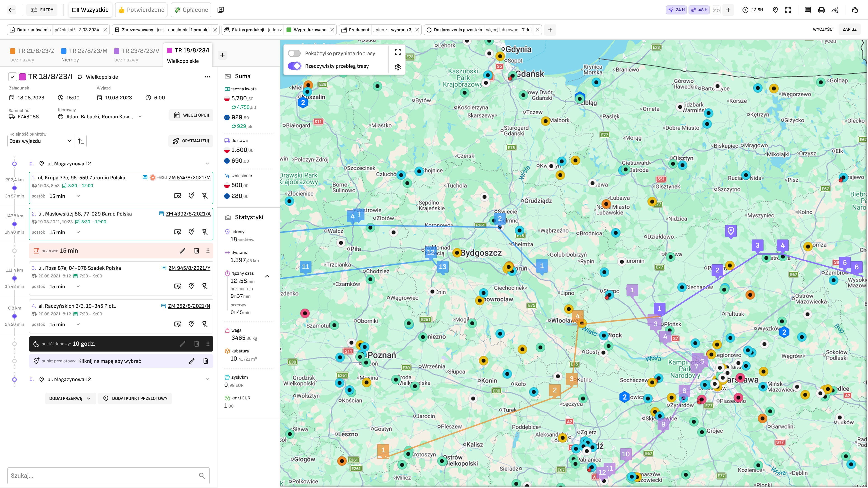
Task: Toggle Rzeczywisty przebieg trasy switch
Action: point(294,66)
